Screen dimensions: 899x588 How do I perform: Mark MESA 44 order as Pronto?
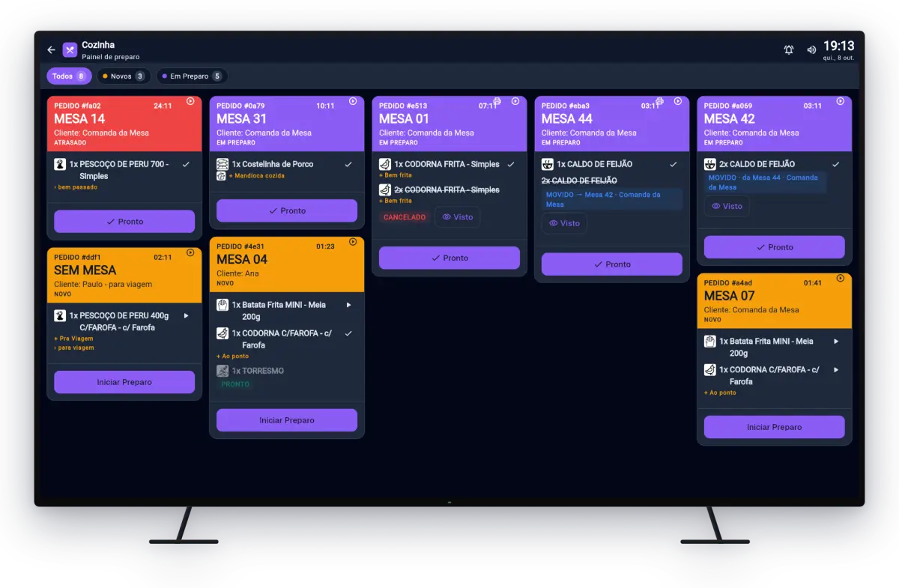612,264
